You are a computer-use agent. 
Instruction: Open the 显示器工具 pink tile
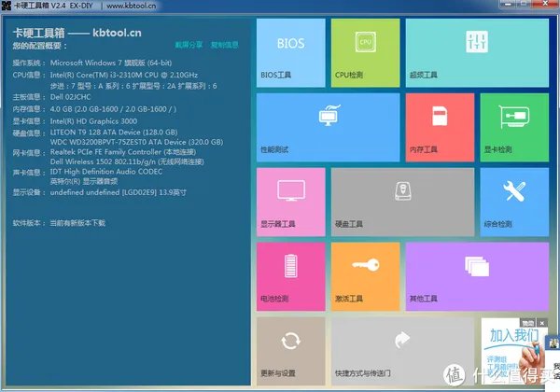(290, 203)
